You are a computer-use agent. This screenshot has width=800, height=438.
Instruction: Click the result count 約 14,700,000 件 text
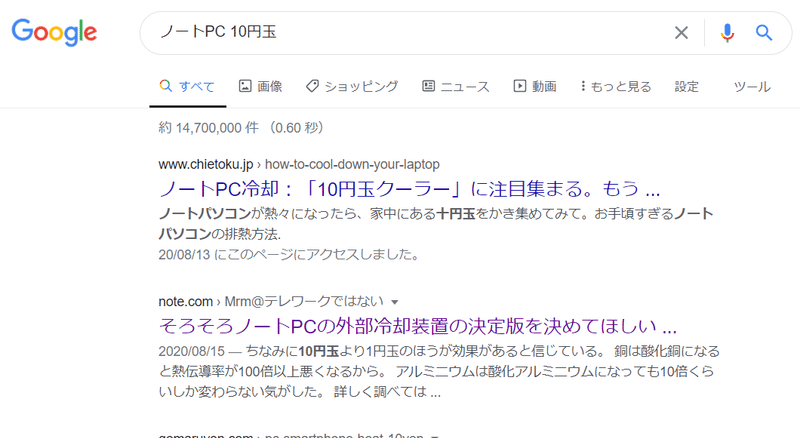click(208, 128)
